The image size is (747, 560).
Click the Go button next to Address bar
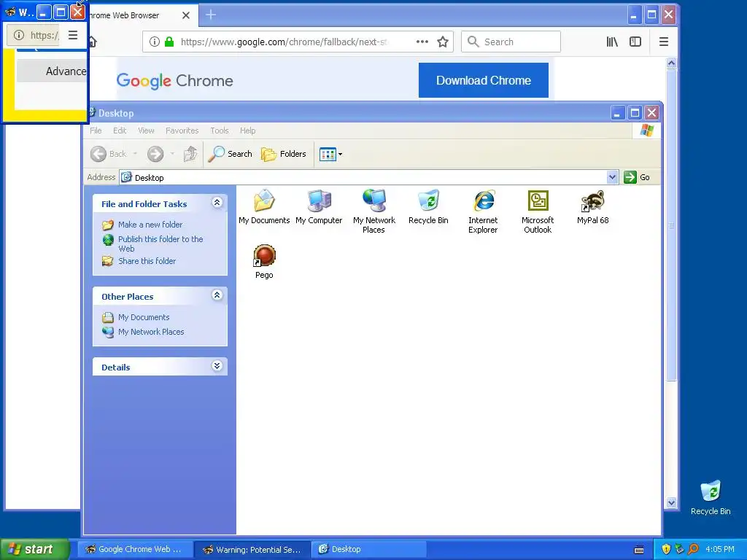[637, 177]
